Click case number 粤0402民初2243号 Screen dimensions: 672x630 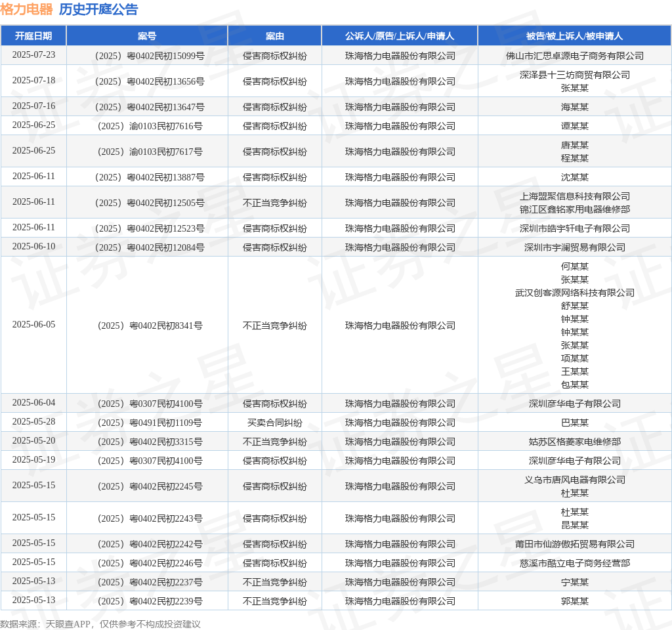pyautogui.click(x=150, y=518)
